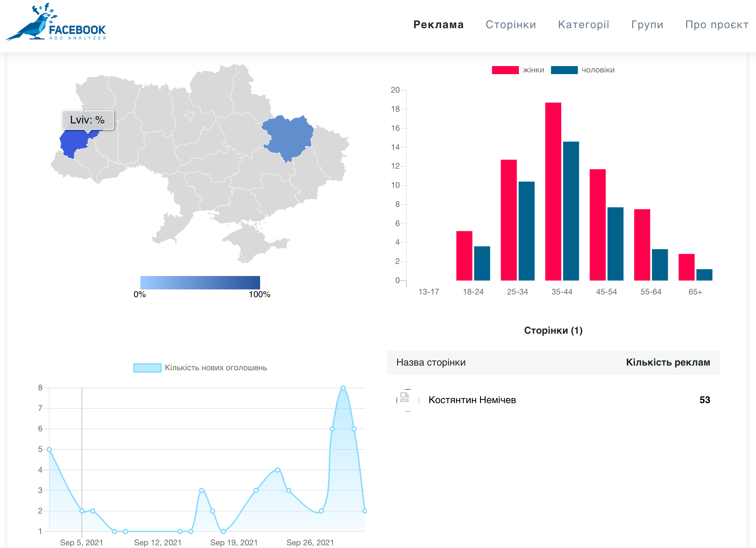
Task: Select the blue Kharkiv region on the map
Action: click(x=289, y=138)
